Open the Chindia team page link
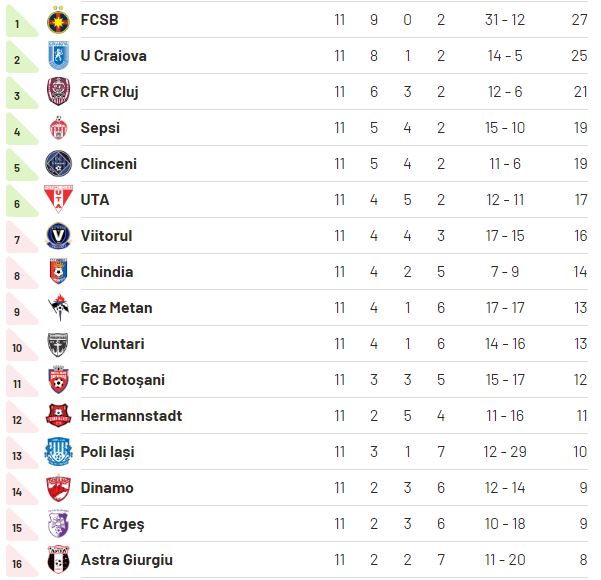This screenshot has width=601, height=580. tap(107, 272)
